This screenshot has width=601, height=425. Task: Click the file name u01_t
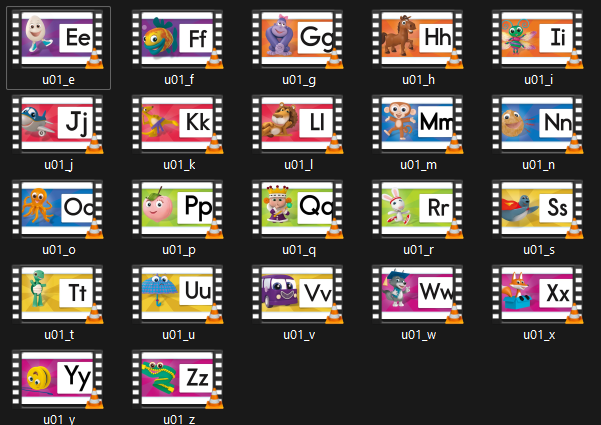[x=59, y=335]
